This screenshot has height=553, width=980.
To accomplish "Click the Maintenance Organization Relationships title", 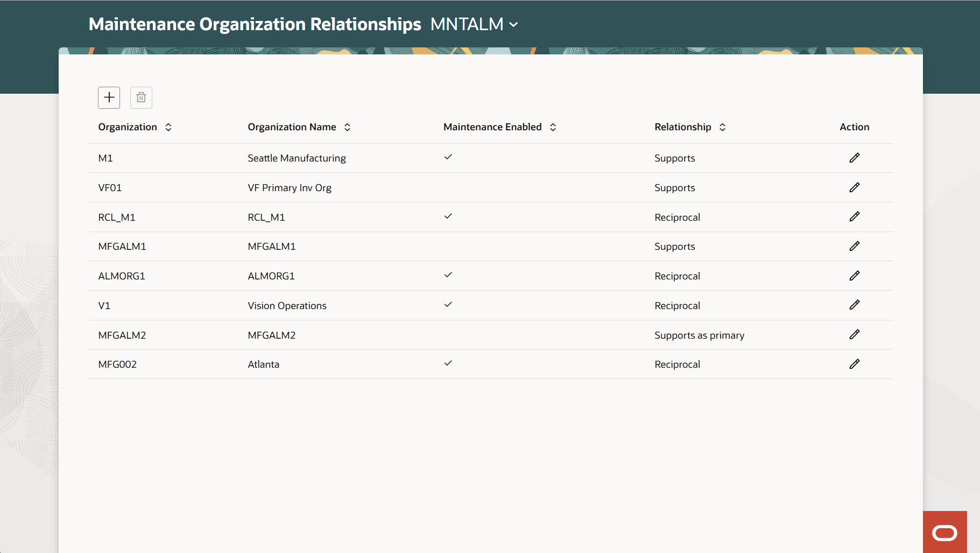I will pos(255,24).
